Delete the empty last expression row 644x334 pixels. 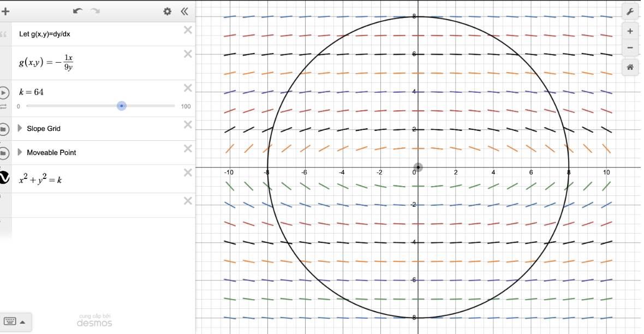pyautogui.click(x=188, y=200)
